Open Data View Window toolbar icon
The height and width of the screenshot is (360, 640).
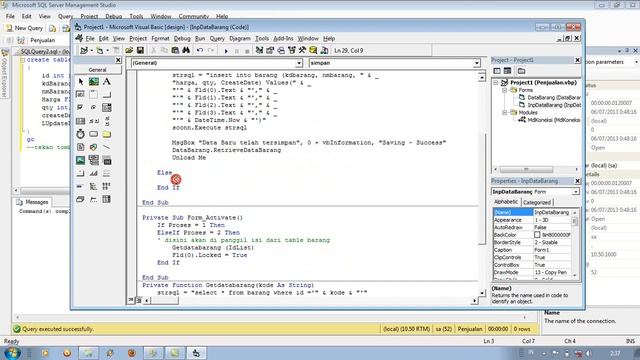tap(313, 50)
